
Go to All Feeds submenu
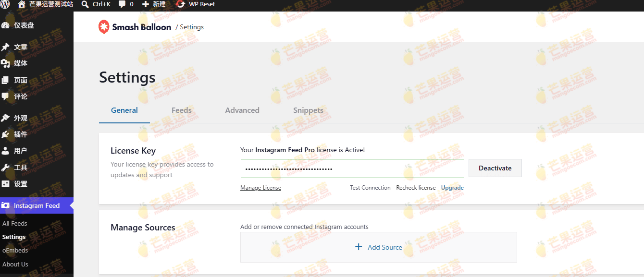[x=14, y=223]
